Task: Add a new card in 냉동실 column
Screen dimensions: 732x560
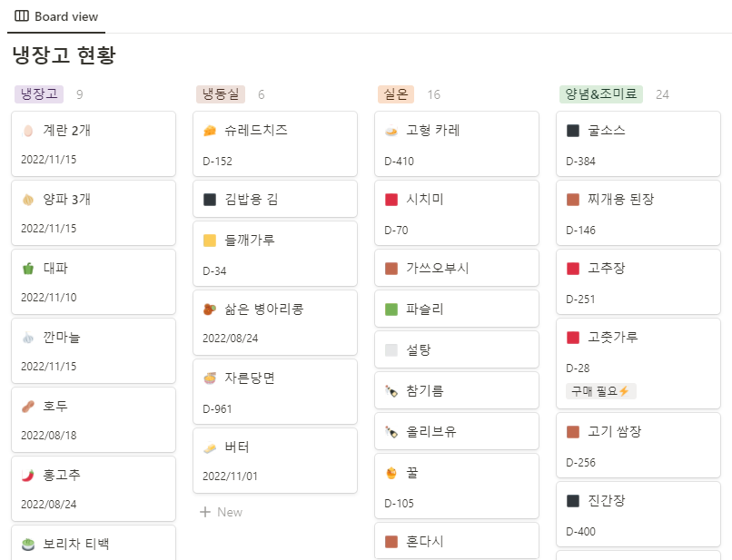Action: pyautogui.click(x=221, y=512)
